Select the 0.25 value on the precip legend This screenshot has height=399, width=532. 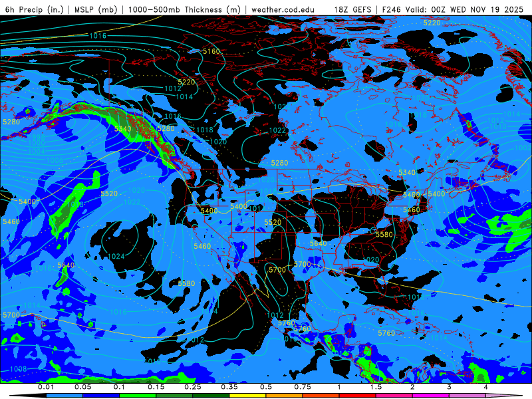(193, 387)
